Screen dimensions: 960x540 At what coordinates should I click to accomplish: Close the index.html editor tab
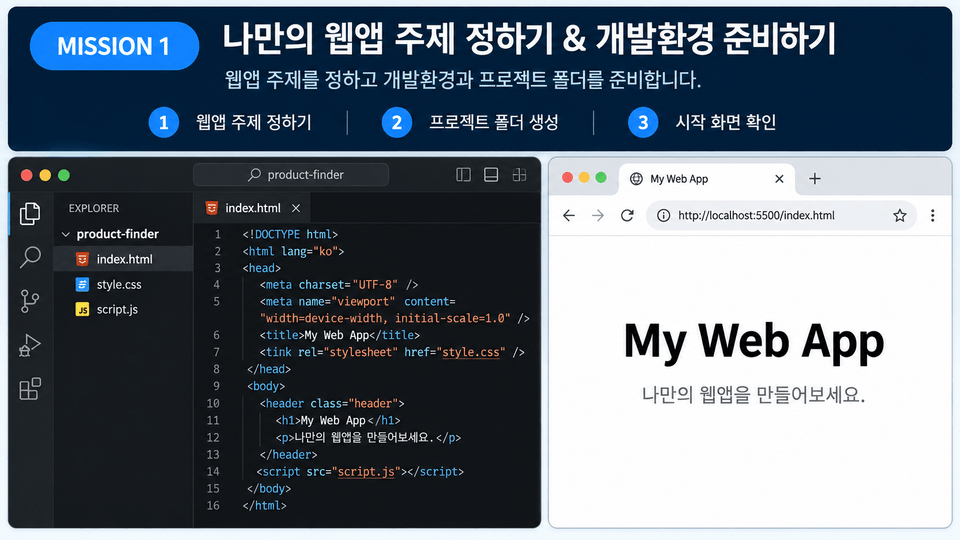point(296,208)
